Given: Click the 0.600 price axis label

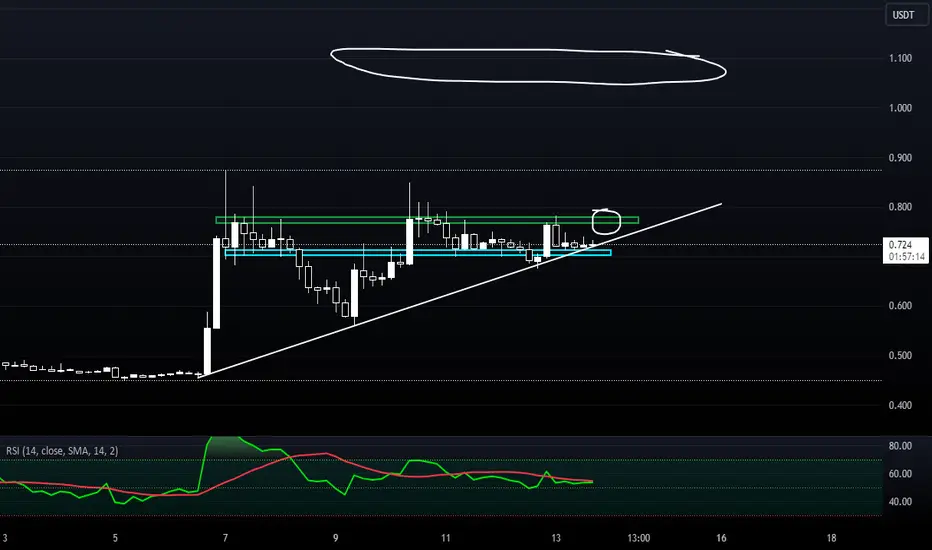Looking at the screenshot, I should [900, 306].
